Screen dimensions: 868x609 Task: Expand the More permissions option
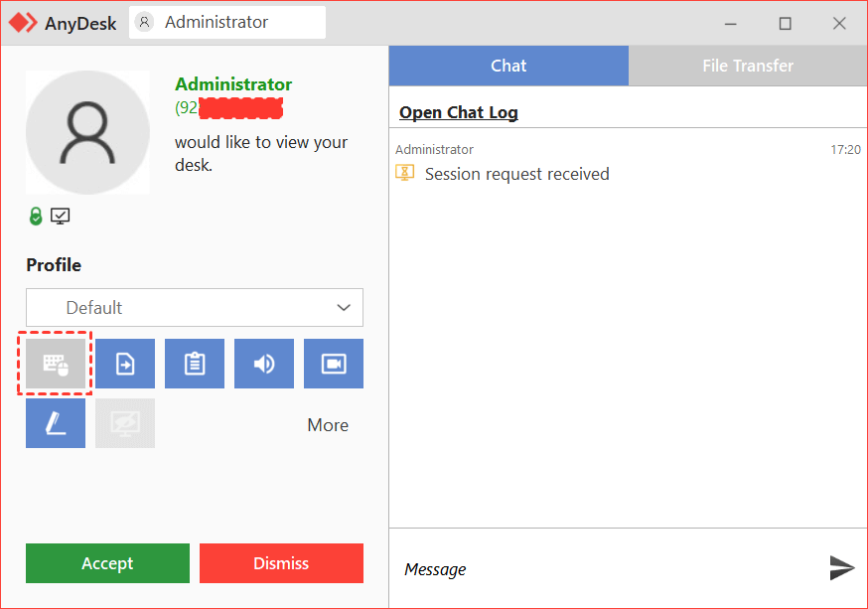pyautogui.click(x=328, y=425)
